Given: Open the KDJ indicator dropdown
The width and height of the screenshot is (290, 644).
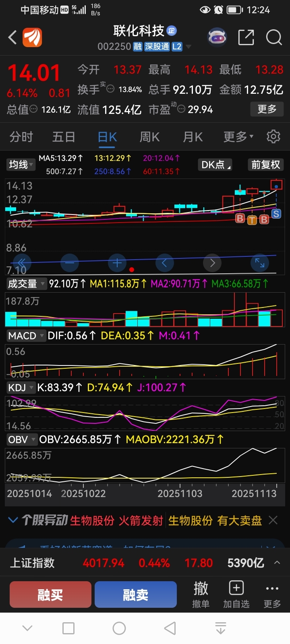Looking at the screenshot, I should click(21, 388).
